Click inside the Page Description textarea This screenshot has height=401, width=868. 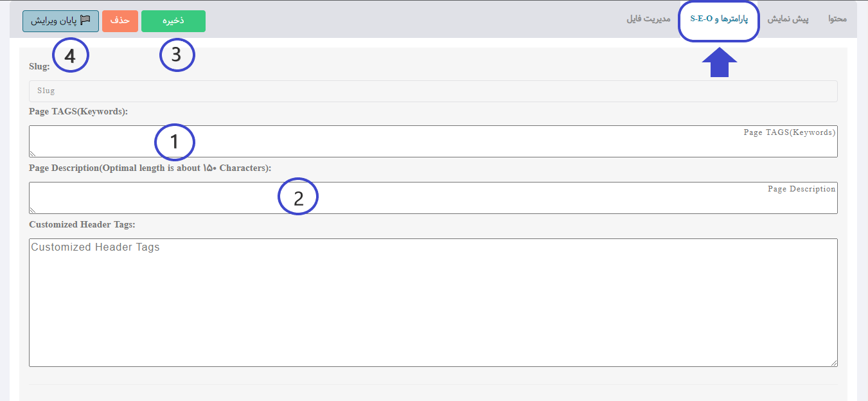click(x=433, y=198)
